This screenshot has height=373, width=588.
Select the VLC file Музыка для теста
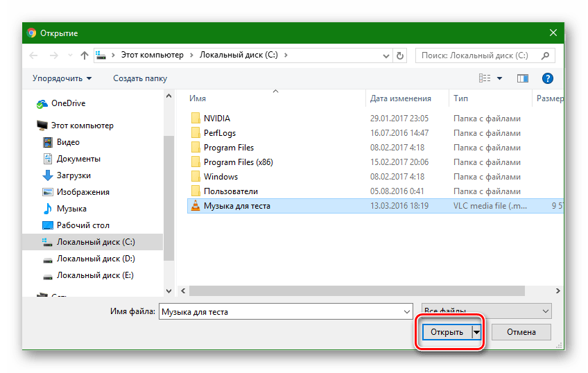click(x=236, y=206)
